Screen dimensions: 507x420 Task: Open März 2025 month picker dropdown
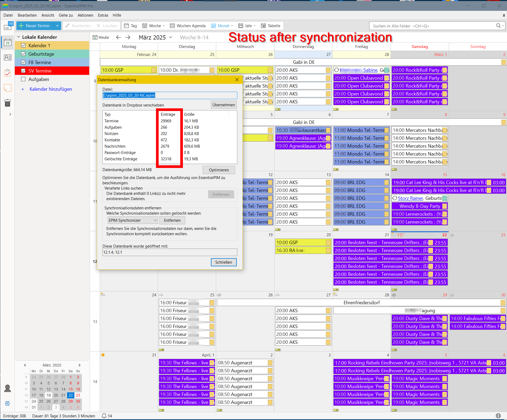click(x=171, y=37)
